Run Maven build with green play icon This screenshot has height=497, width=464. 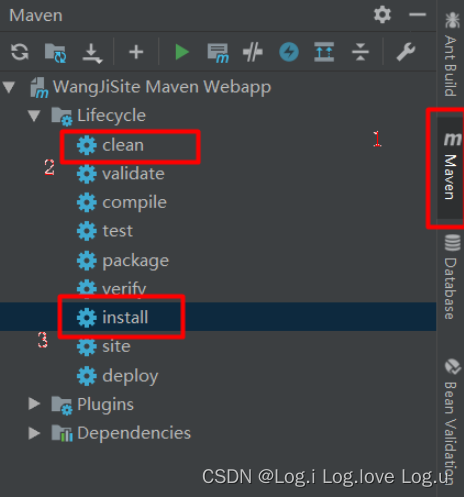[182, 52]
